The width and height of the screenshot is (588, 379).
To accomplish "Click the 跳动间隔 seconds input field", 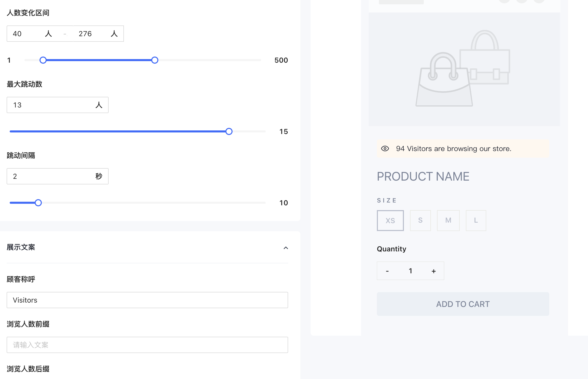I will [x=51, y=176].
